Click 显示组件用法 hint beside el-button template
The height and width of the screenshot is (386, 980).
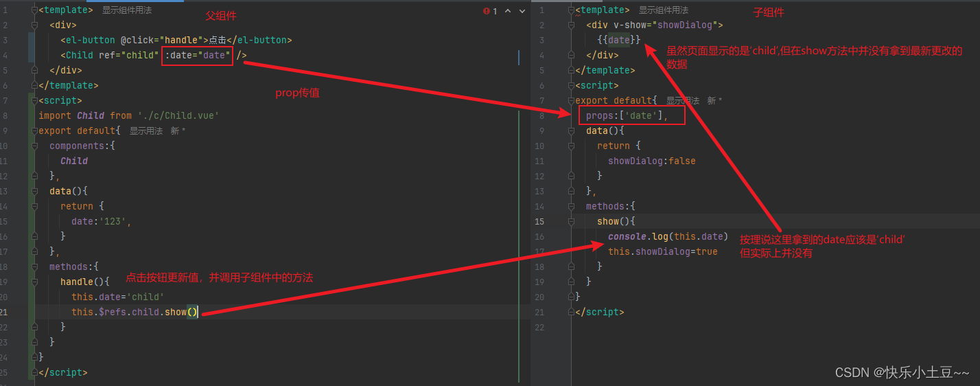click(127, 10)
